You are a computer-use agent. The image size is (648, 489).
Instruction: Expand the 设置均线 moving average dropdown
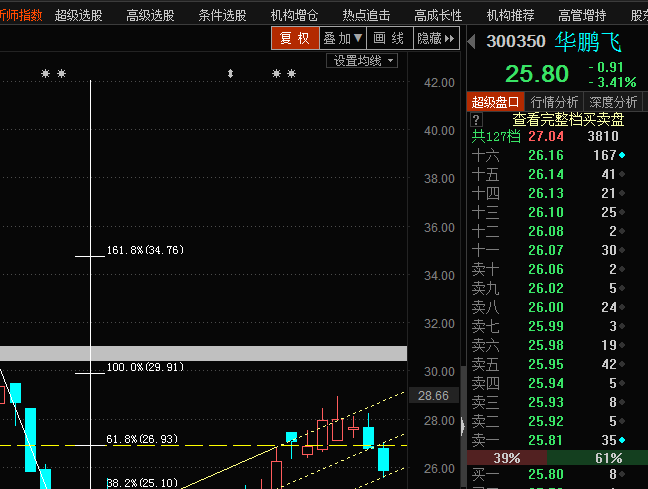(363, 61)
